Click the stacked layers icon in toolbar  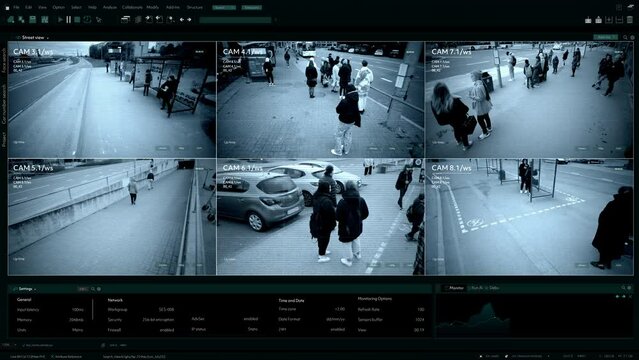point(138,19)
